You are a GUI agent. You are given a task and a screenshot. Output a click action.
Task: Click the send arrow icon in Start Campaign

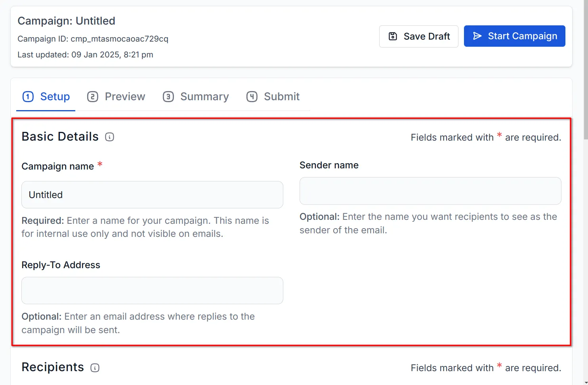point(477,36)
